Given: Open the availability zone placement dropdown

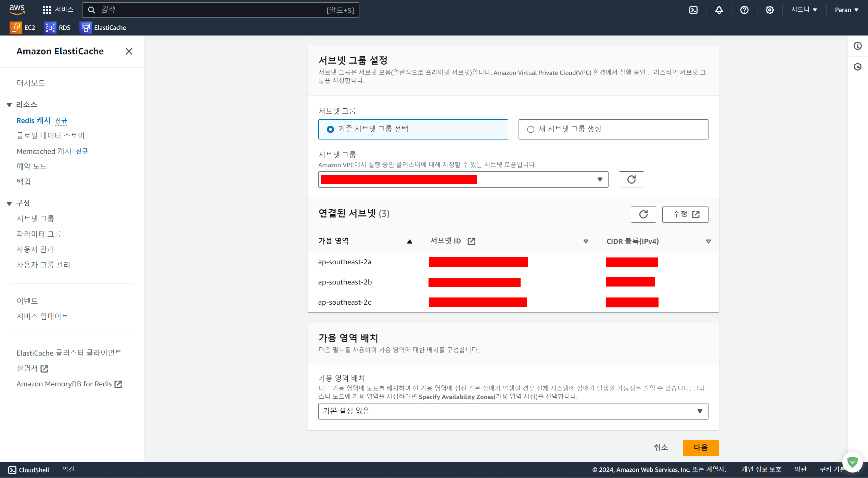Looking at the screenshot, I should (513, 411).
